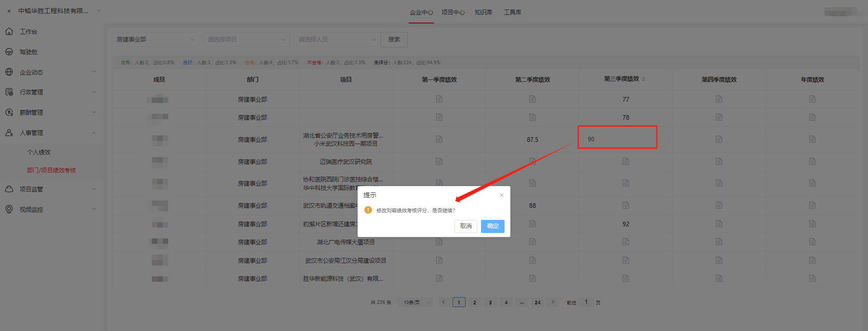Go to page 3 in pagination
Image resolution: width=868 pixels, height=331 pixels.
tap(491, 303)
